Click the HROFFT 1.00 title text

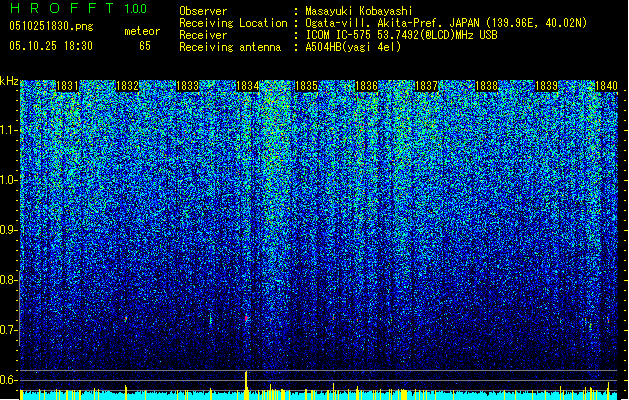tap(78, 8)
